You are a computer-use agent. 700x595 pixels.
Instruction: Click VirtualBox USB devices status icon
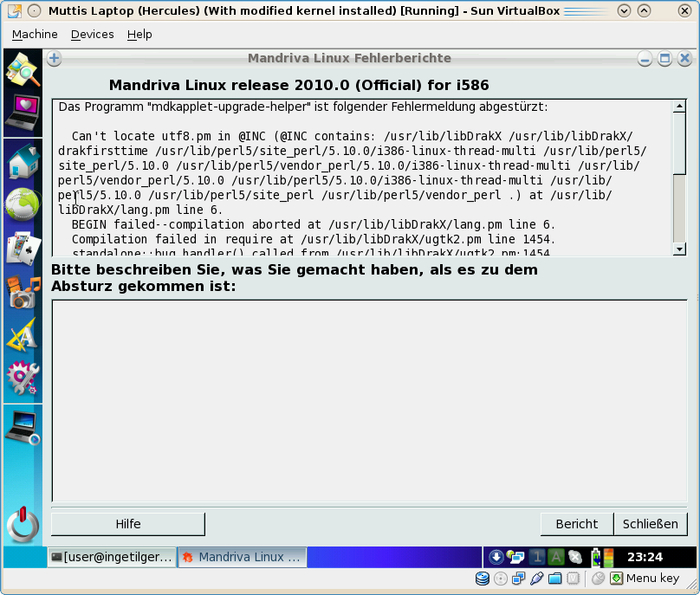point(536,579)
